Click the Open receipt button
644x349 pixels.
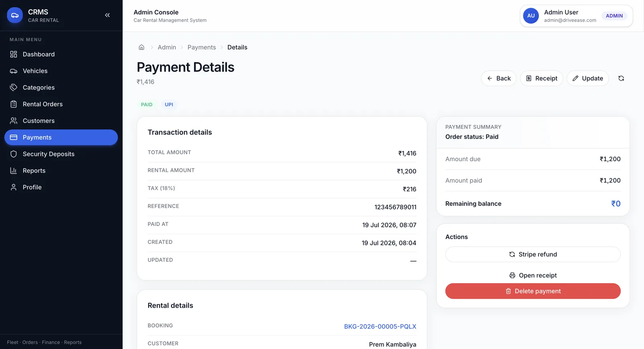coord(533,275)
